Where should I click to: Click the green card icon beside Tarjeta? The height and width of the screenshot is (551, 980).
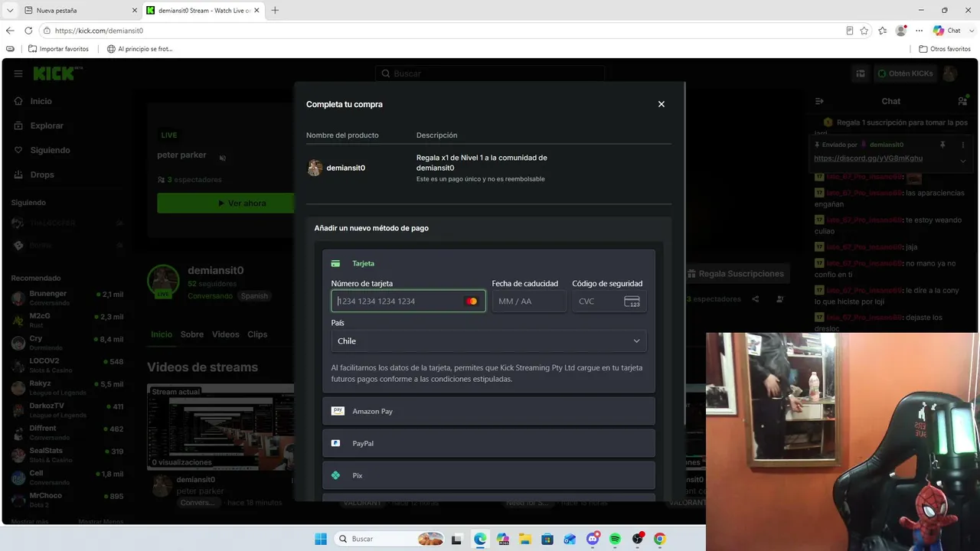click(x=335, y=263)
